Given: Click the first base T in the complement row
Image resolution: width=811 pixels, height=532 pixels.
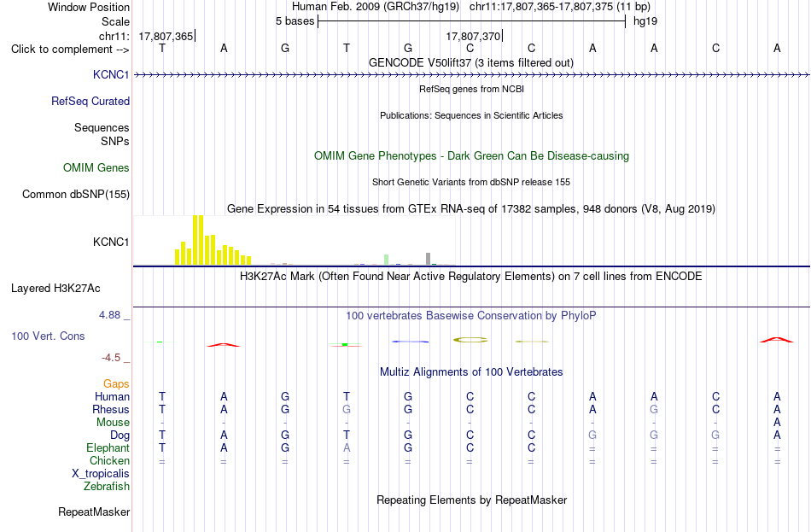Looking at the screenshot, I should point(162,48).
